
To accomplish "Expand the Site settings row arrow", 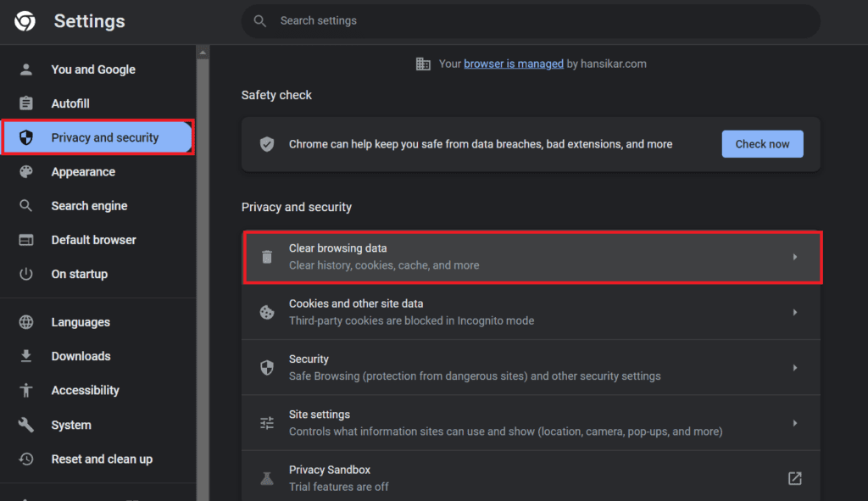I will pyautogui.click(x=794, y=423).
